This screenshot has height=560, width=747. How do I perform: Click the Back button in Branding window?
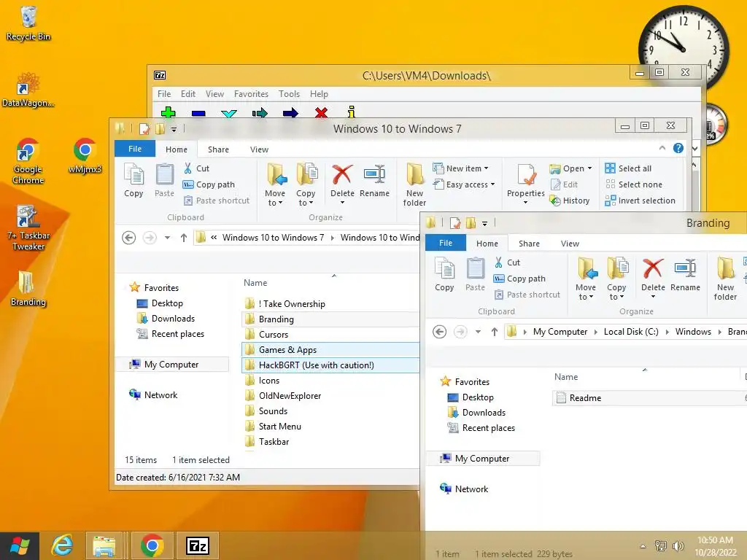point(439,332)
